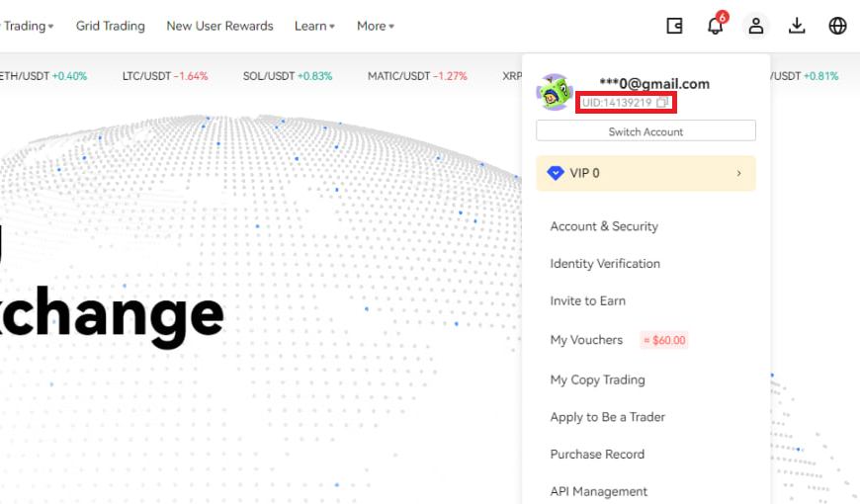
Task: Open VIP 0 details chevron
Action: [x=738, y=174]
